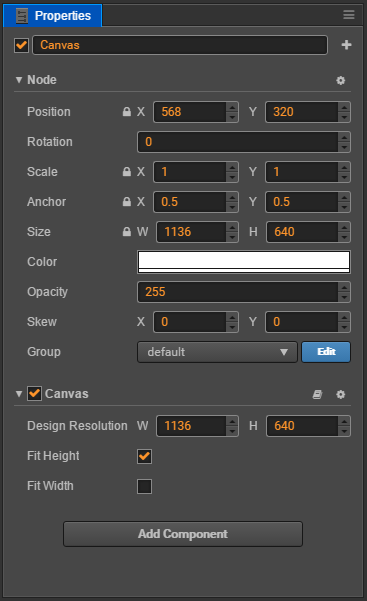Increase Skew X with up stepper arrow
This screenshot has height=601, width=367.
coord(232,317)
